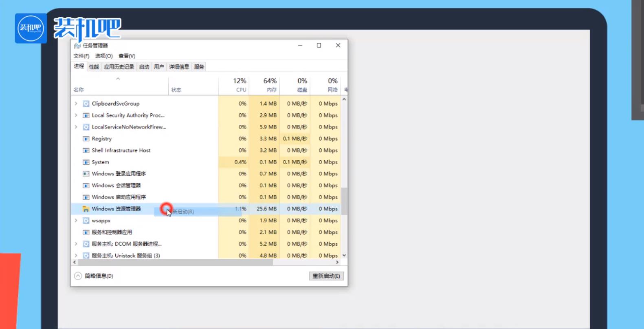Image resolution: width=644 pixels, height=329 pixels.
Task: Click the 重新启动(E) button
Action: point(326,276)
